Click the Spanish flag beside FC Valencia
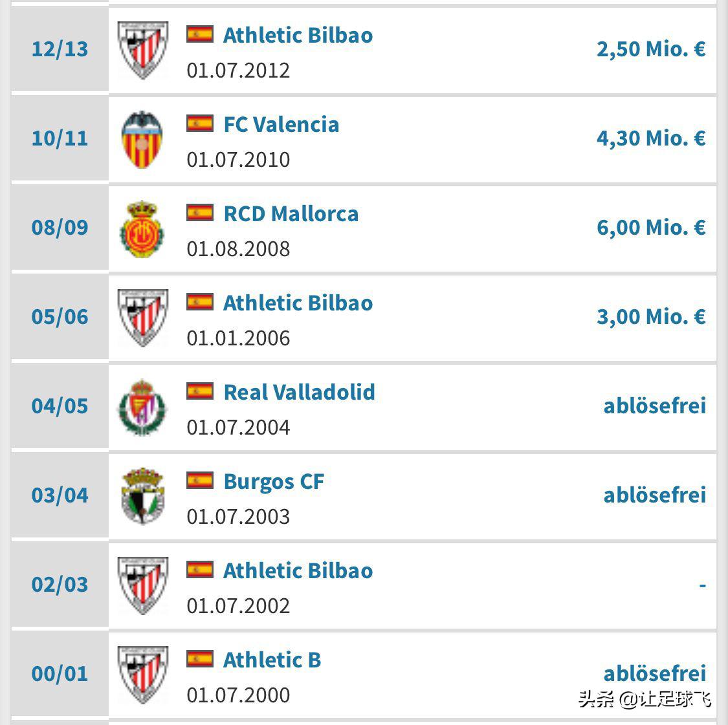Image resolution: width=728 pixels, height=725 pixels. [x=200, y=123]
